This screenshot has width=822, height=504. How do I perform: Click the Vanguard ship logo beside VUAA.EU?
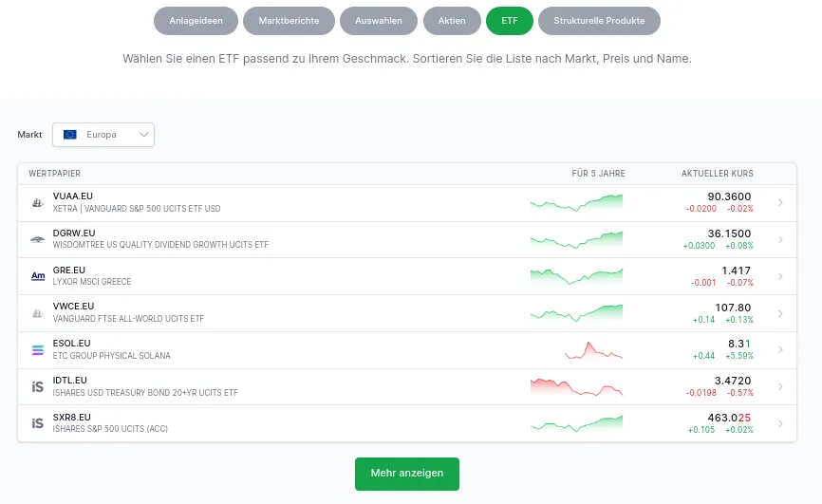point(38,202)
